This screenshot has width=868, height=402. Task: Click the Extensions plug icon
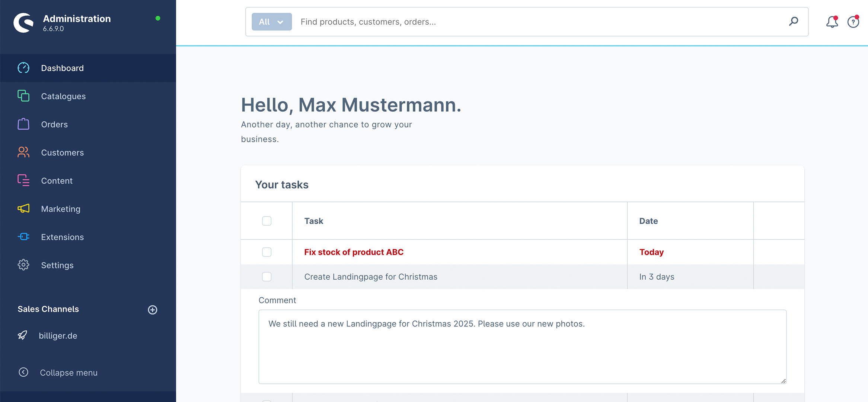[x=23, y=237]
